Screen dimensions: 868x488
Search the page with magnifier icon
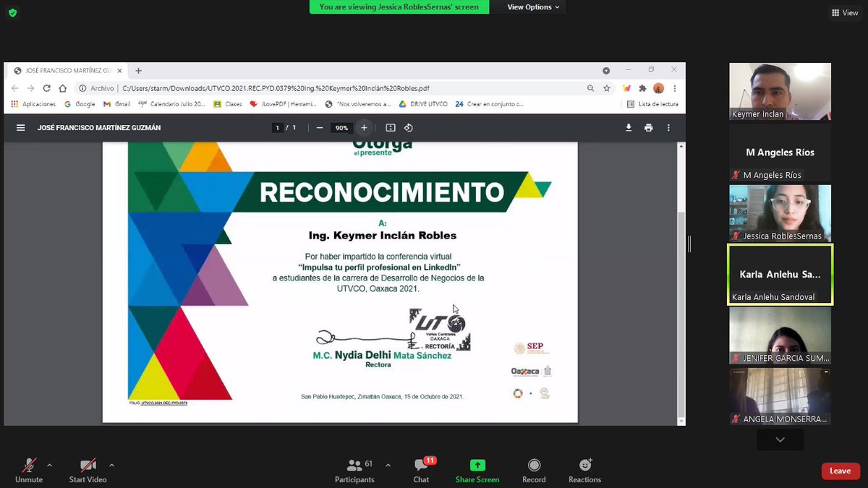point(590,88)
